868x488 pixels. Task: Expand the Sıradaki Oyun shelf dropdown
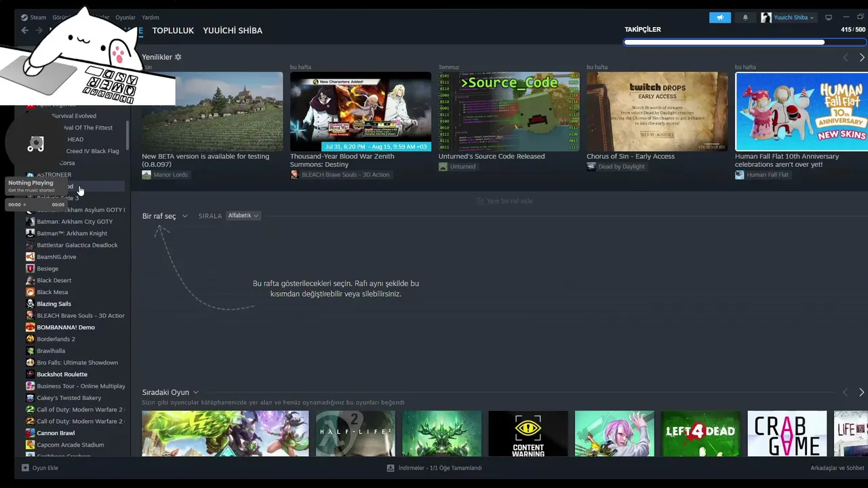tap(170, 392)
